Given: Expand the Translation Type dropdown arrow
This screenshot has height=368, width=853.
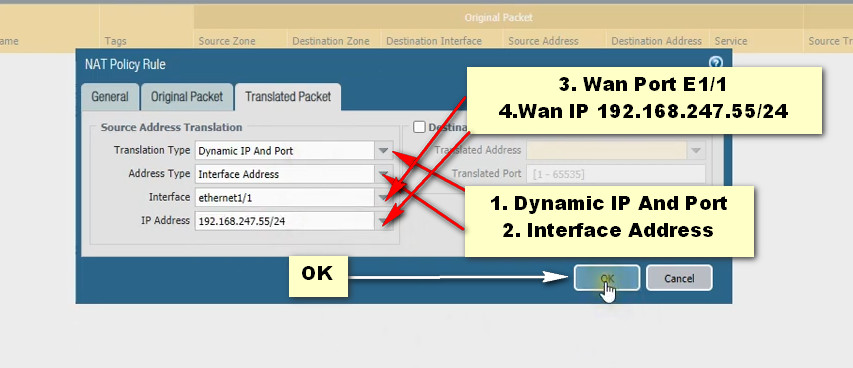Looking at the screenshot, I should [x=383, y=151].
